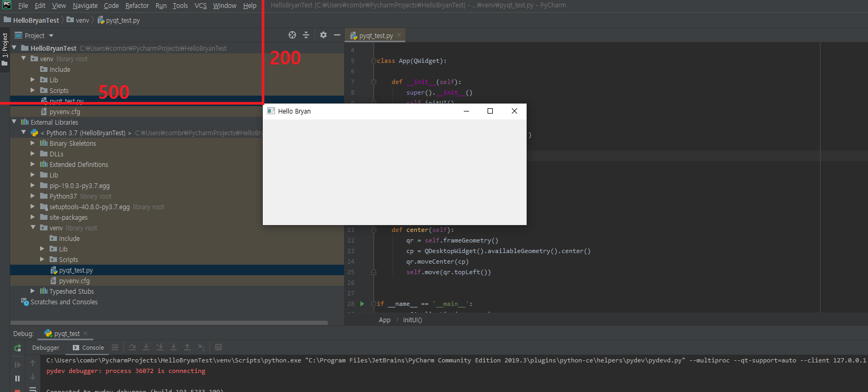This screenshot has width=868, height=392.
Task: Select the highlighted pyqt_test.py tree row
Action: coord(177,270)
